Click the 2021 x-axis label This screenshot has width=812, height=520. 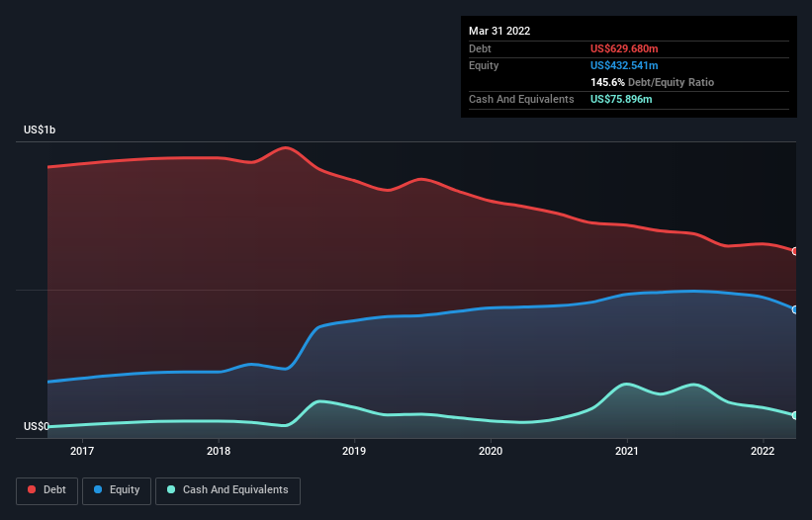627,451
